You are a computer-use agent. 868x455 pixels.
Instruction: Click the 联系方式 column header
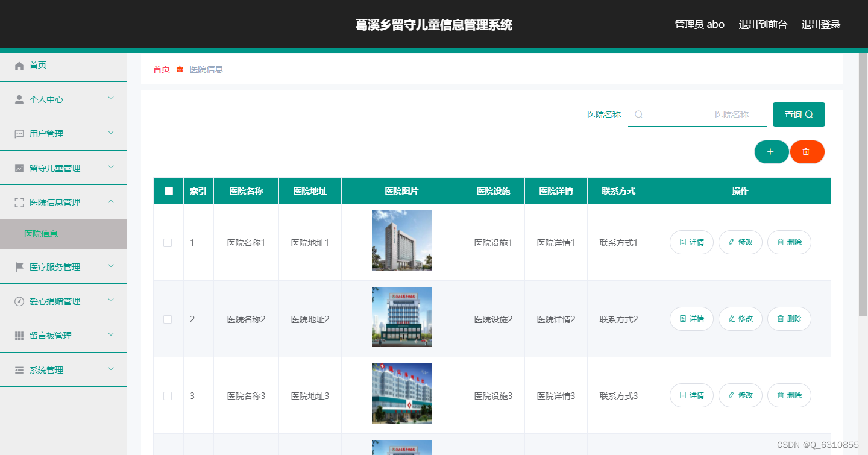[618, 191]
